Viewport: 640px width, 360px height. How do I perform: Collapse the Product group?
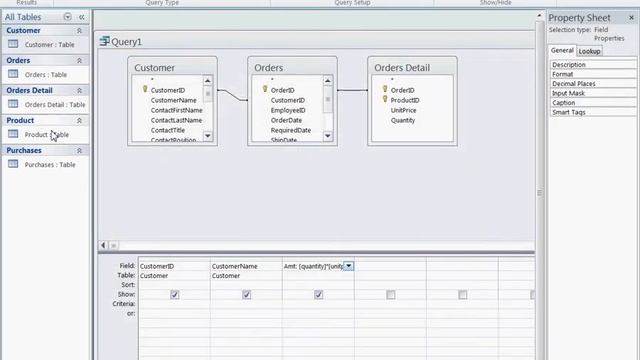(79, 120)
